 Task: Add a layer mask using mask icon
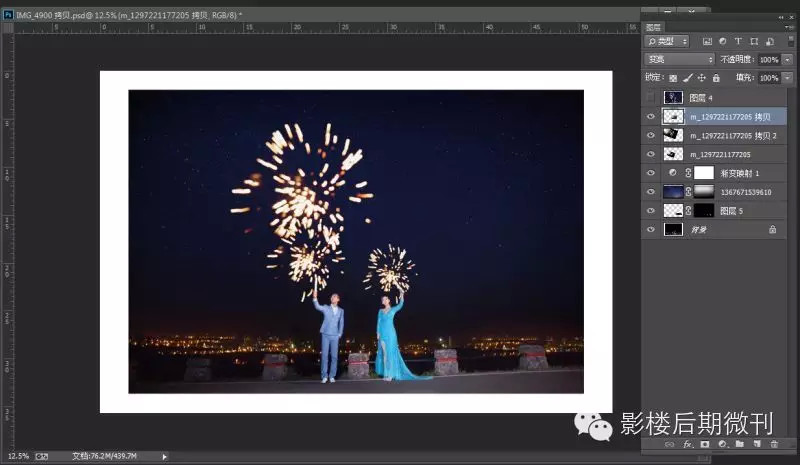pyautogui.click(x=705, y=444)
